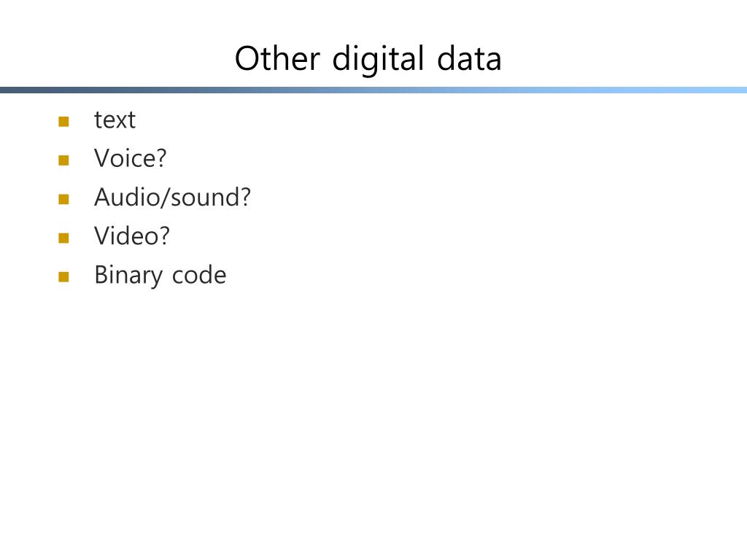Click the question mark after "Voice"

[161, 158]
